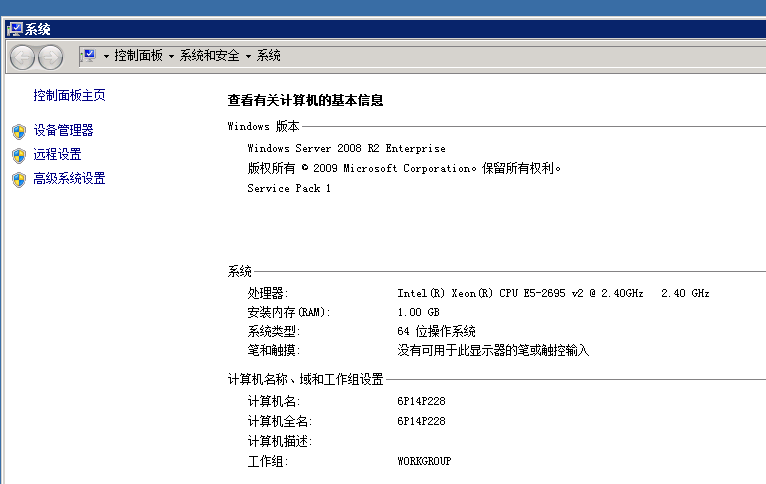Click the 处理器 label

coord(268,293)
